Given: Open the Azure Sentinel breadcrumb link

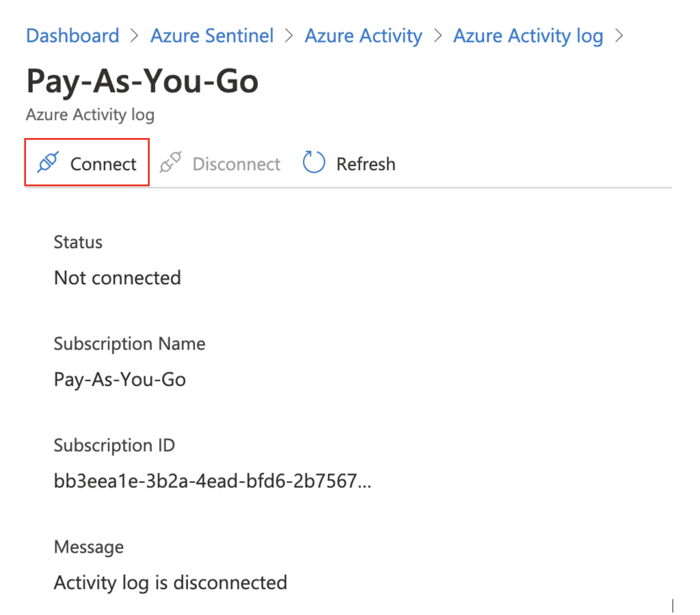Looking at the screenshot, I should click(x=212, y=36).
